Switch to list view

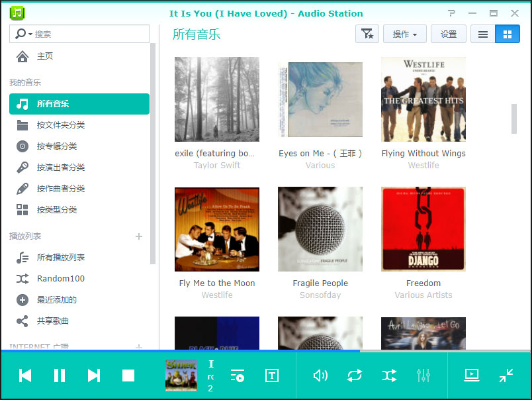[483, 34]
